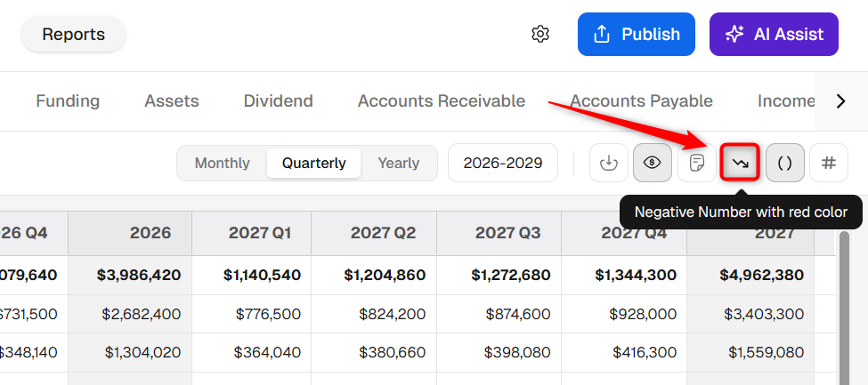The width and height of the screenshot is (868, 385).
Task: Select the $380,660 cell
Action: point(374,352)
